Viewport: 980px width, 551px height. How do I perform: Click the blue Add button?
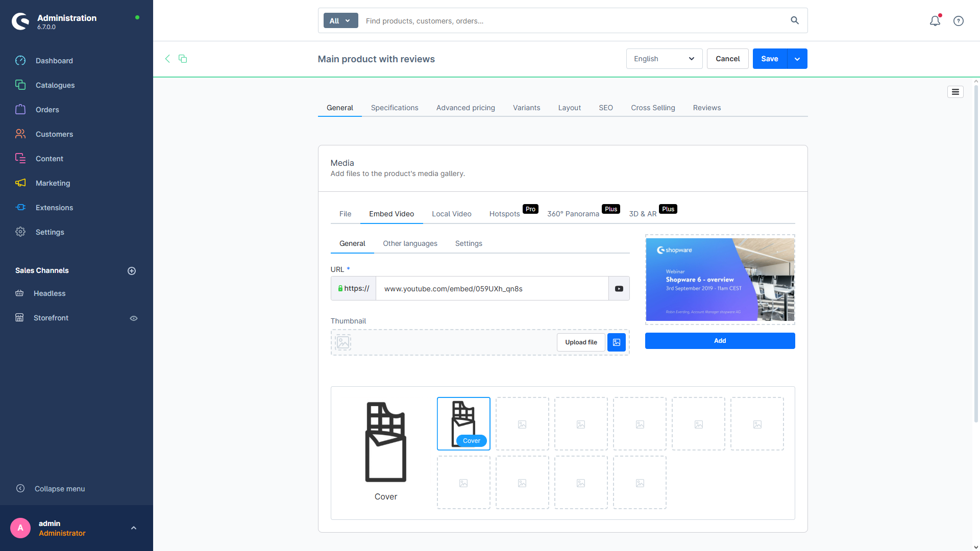pos(720,341)
